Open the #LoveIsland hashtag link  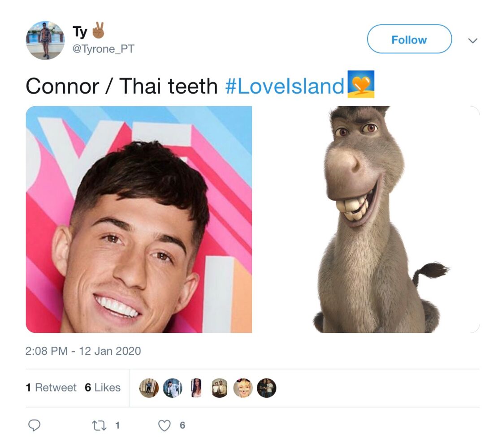point(284,86)
